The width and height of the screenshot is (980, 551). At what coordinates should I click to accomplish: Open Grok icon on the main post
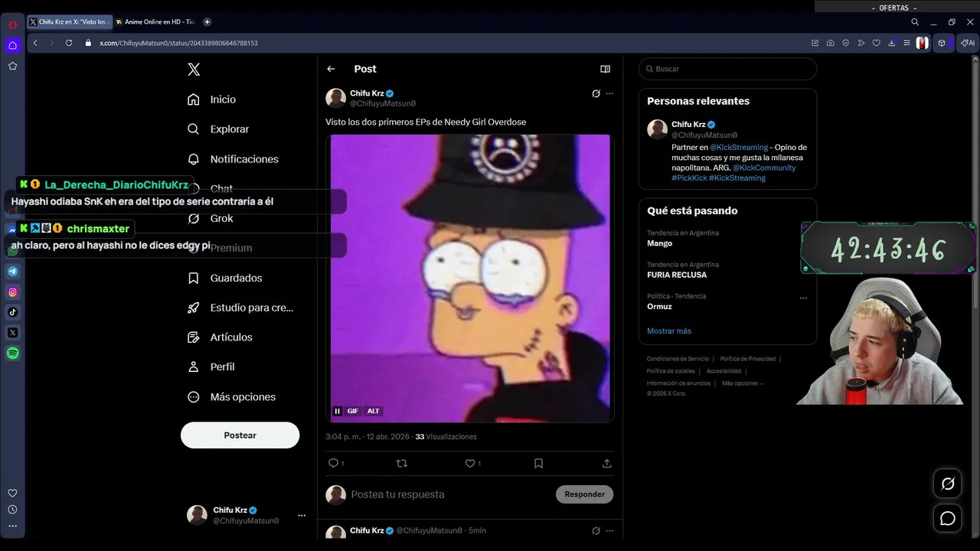596,93
